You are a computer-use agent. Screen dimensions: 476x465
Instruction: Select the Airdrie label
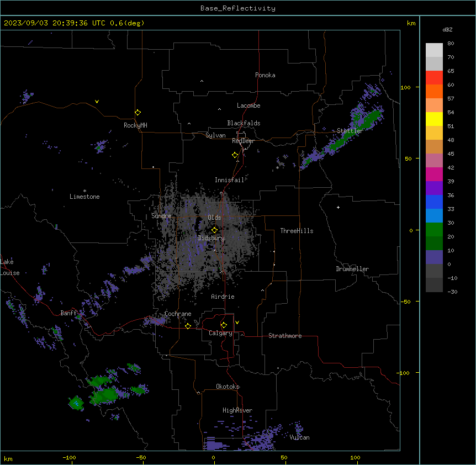pyautogui.click(x=223, y=297)
